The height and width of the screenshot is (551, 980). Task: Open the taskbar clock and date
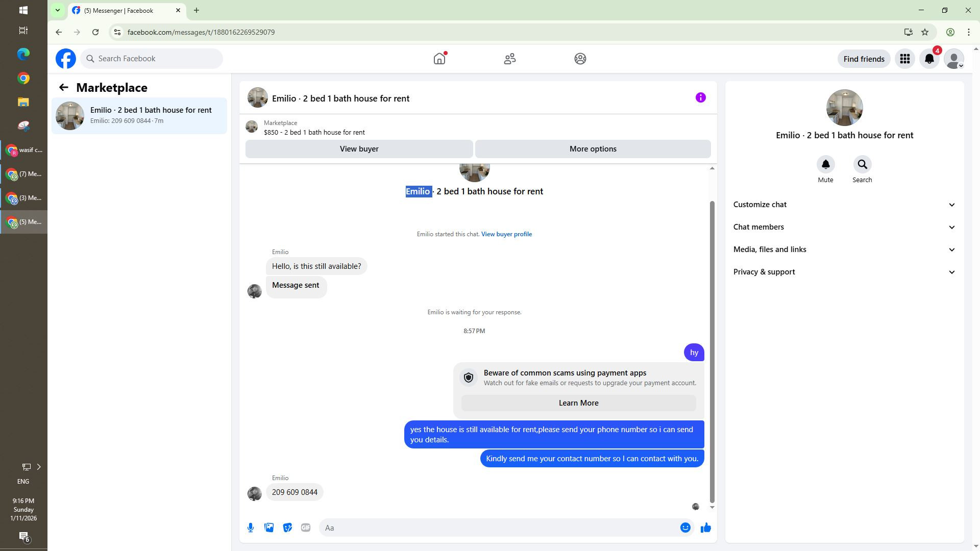click(23, 510)
